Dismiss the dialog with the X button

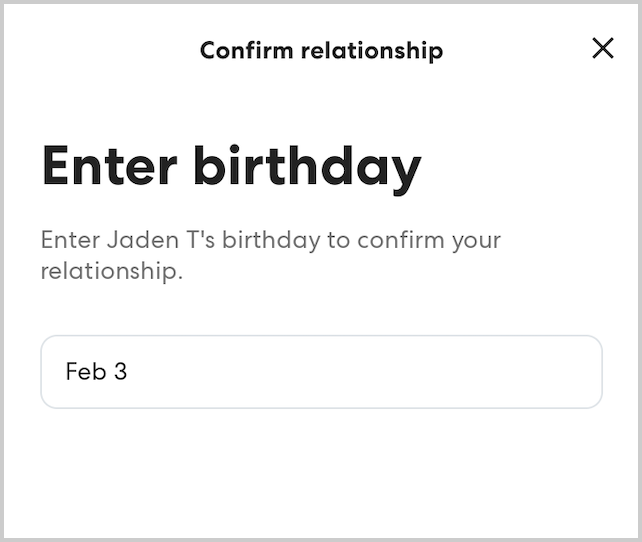click(x=603, y=48)
